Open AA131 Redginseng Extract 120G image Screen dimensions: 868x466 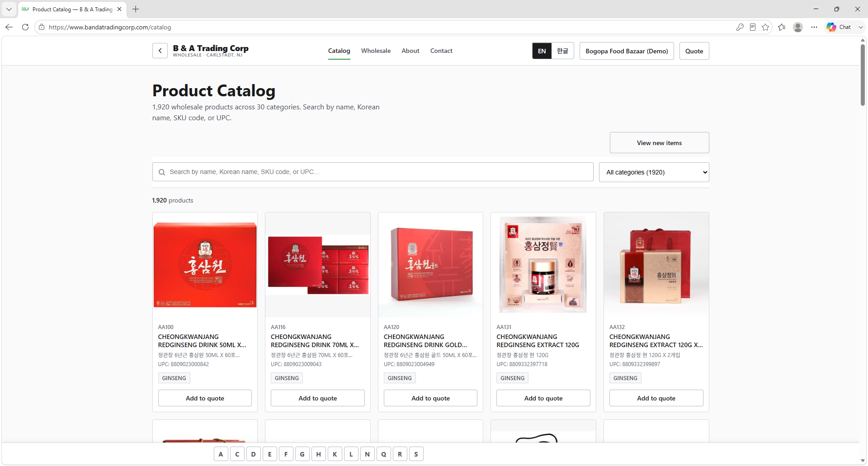tap(543, 265)
